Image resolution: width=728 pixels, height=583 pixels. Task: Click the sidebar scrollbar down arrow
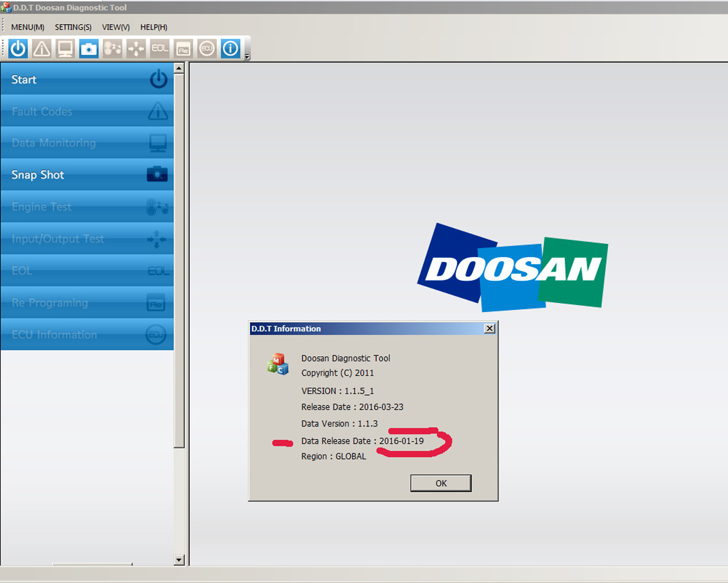(x=179, y=560)
